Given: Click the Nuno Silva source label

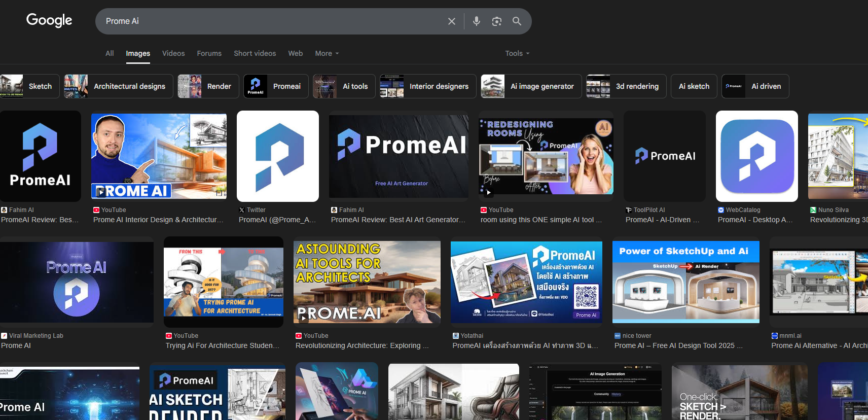Looking at the screenshot, I should pos(833,210).
